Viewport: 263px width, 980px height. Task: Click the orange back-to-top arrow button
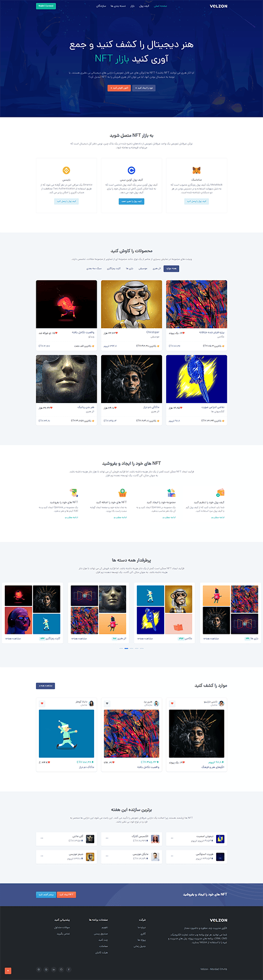8,971
